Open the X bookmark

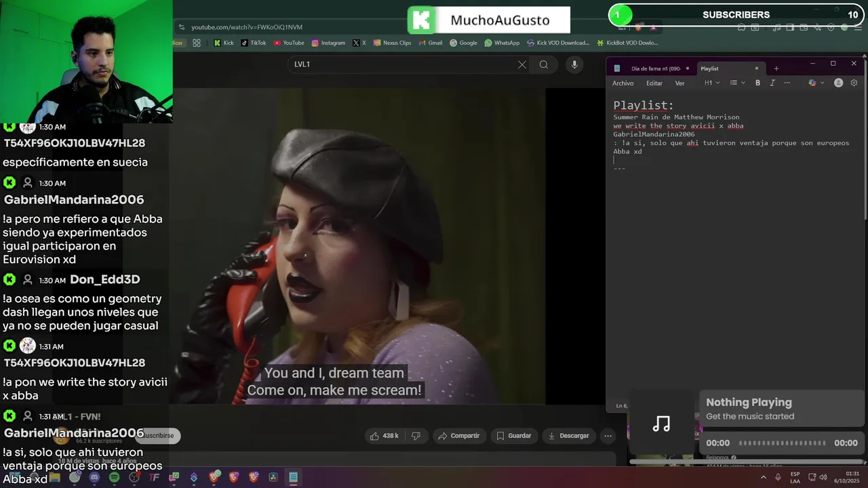pyautogui.click(x=359, y=43)
